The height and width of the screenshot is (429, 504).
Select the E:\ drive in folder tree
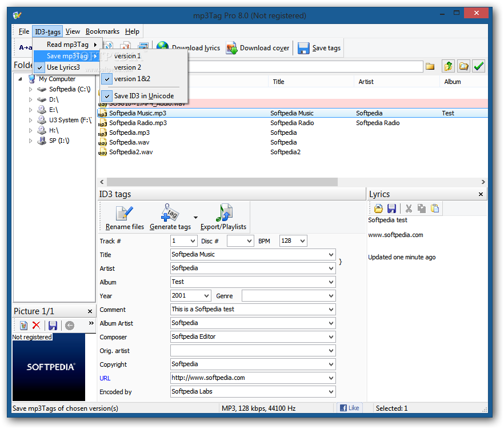(53, 110)
